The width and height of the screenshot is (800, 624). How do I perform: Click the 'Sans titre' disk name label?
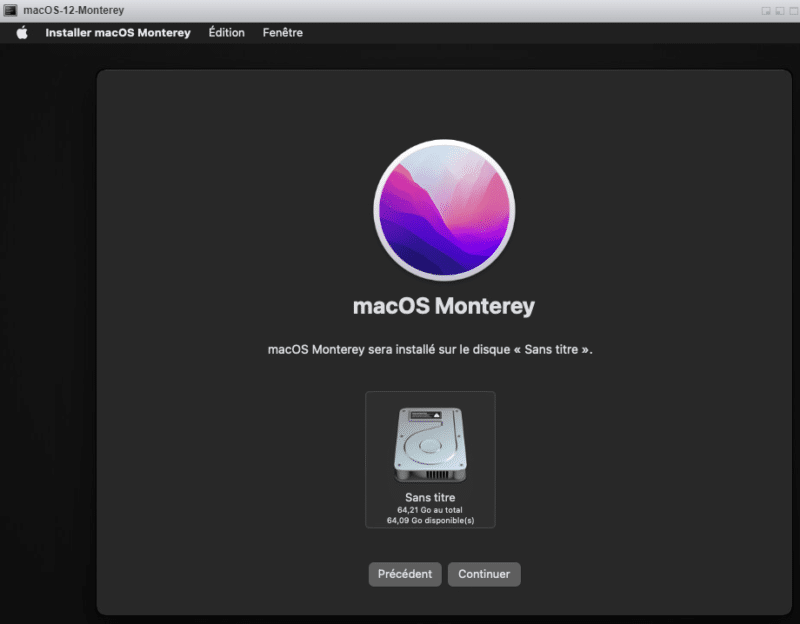pyautogui.click(x=430, y=497)
